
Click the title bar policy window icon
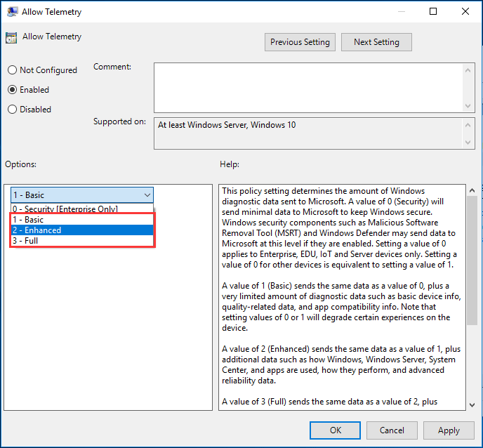point(12,12)
